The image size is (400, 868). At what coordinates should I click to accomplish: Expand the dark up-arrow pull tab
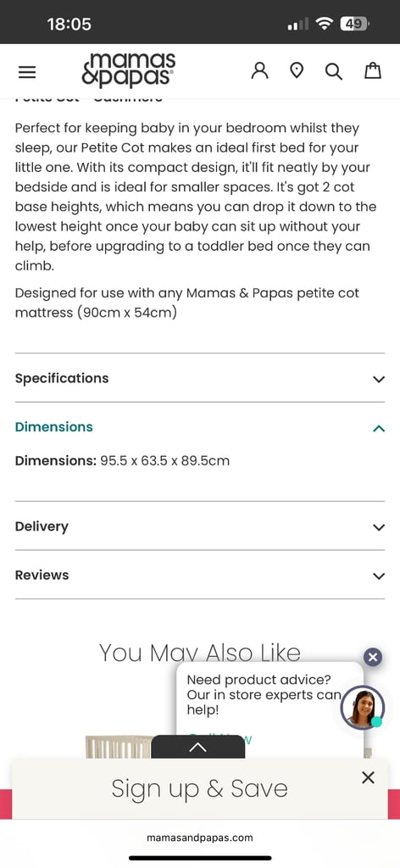click(197, 747)
